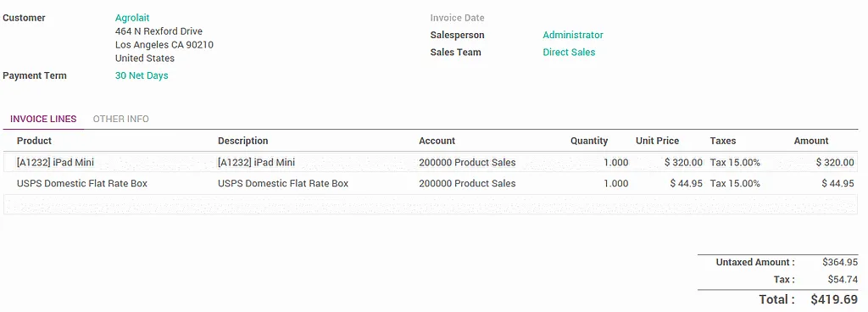Click the Sales Team field label
The image size is (868, 312).
pos(455,52)
